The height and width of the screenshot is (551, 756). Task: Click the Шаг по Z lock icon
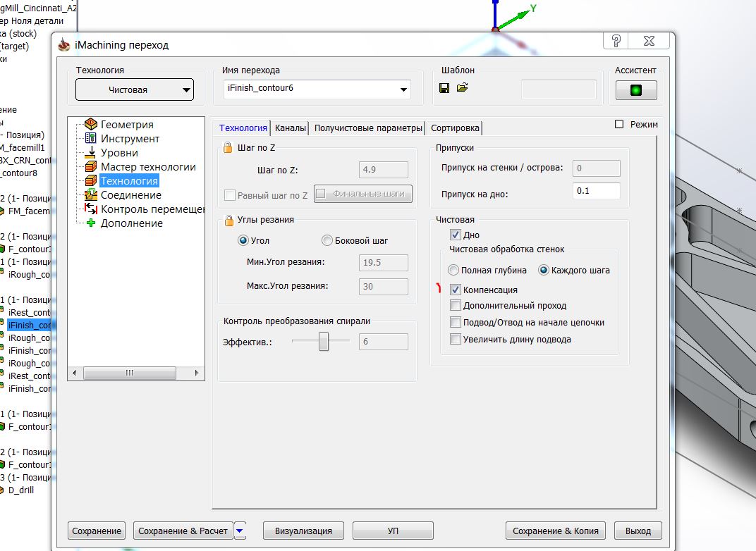pyautogui.click(x=228, y=147)
